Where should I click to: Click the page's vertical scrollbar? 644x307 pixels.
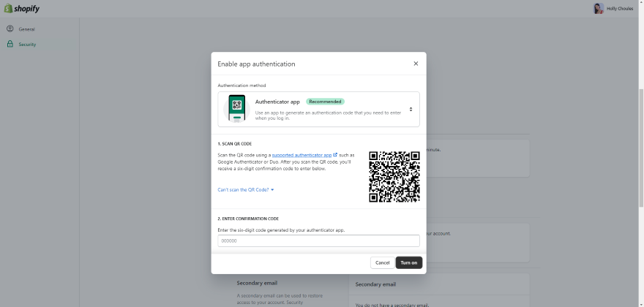641,148
